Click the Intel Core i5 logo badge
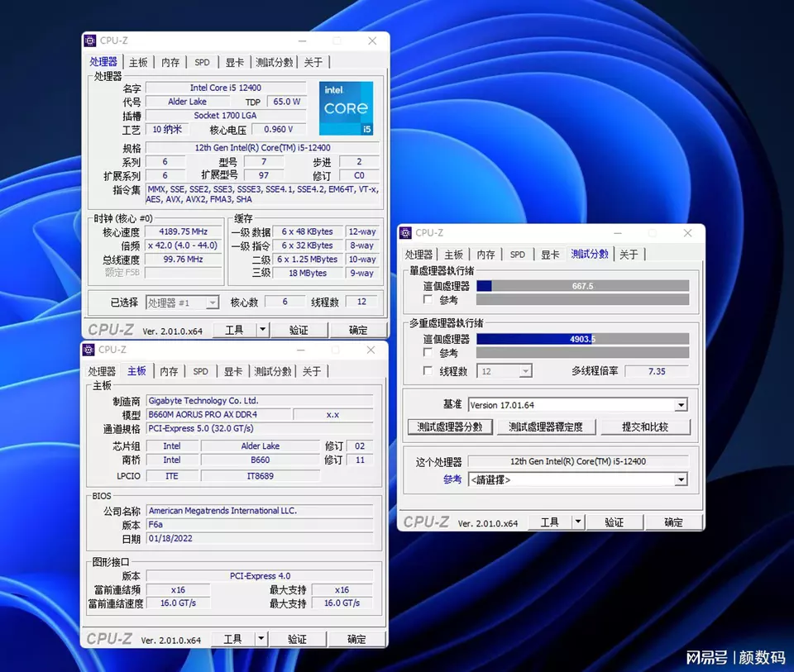Screen dimensions: 794x672 [346, 108]
